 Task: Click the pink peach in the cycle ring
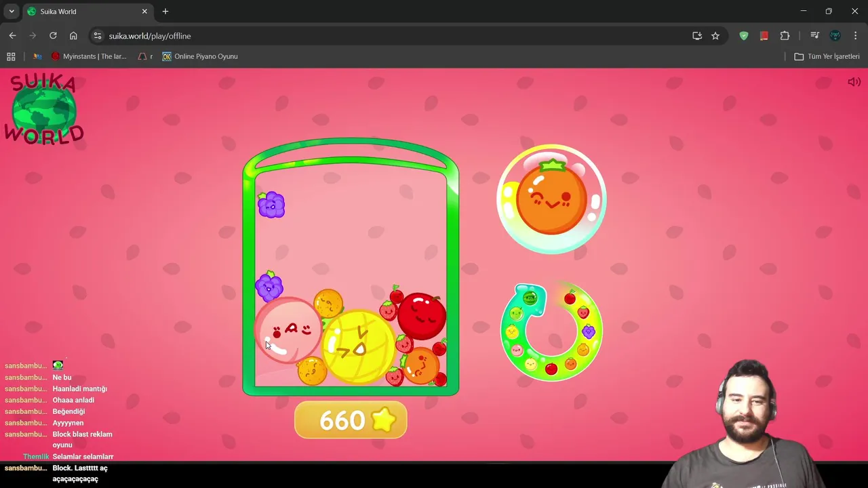tap(517, 350)
